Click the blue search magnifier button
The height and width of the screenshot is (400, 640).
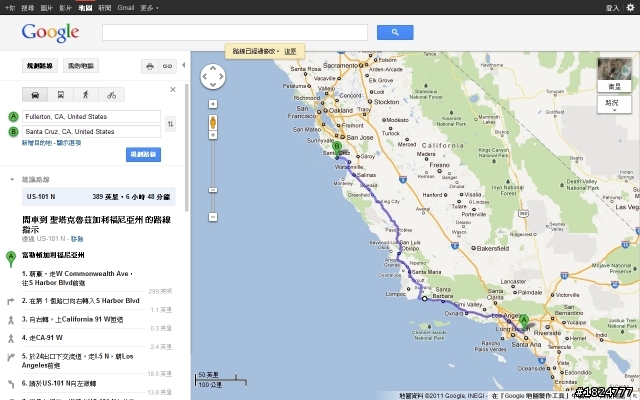tap(395, 32)
